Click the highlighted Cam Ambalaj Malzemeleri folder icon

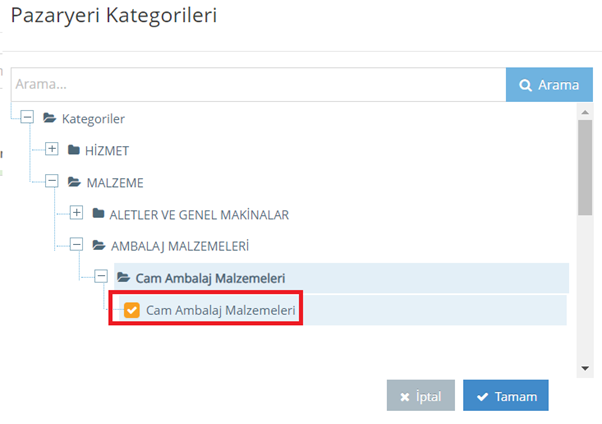pyautogui.click(x=123, y=277)
